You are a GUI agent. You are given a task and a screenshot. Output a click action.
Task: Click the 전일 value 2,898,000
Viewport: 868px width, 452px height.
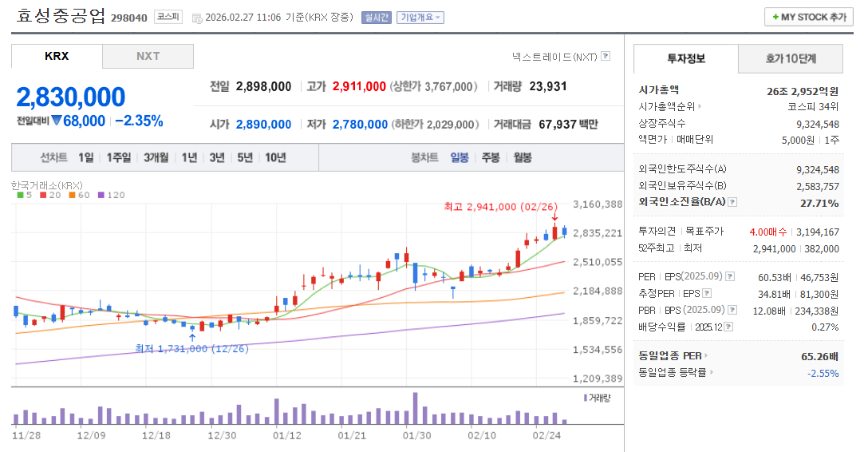263,86
